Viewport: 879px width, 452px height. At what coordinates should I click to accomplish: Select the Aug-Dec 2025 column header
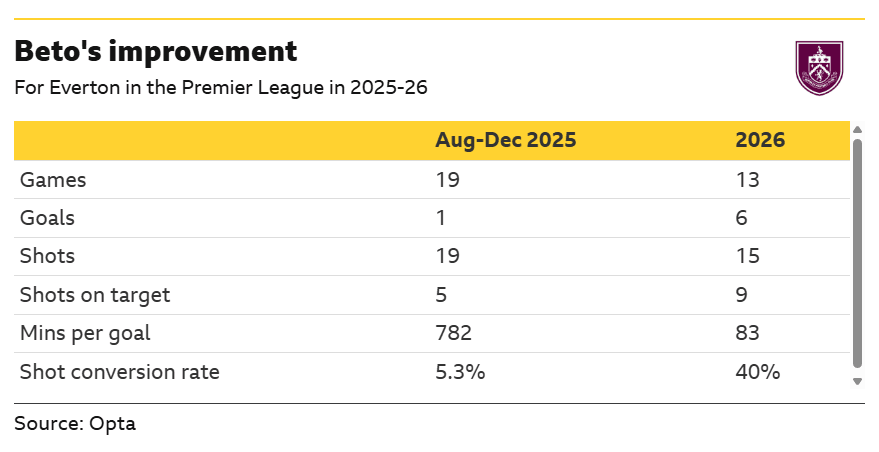point(505,140)
